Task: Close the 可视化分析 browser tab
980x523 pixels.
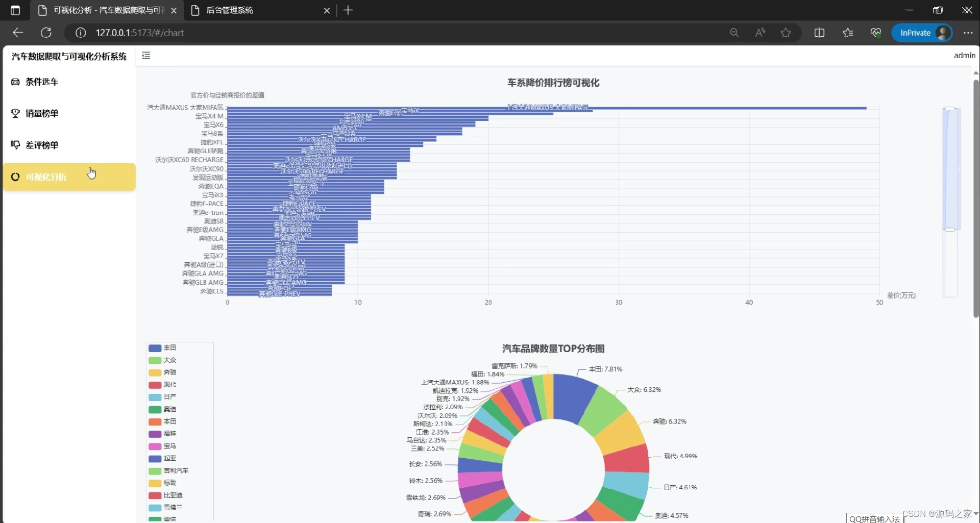Action: (x=174, y=10)
